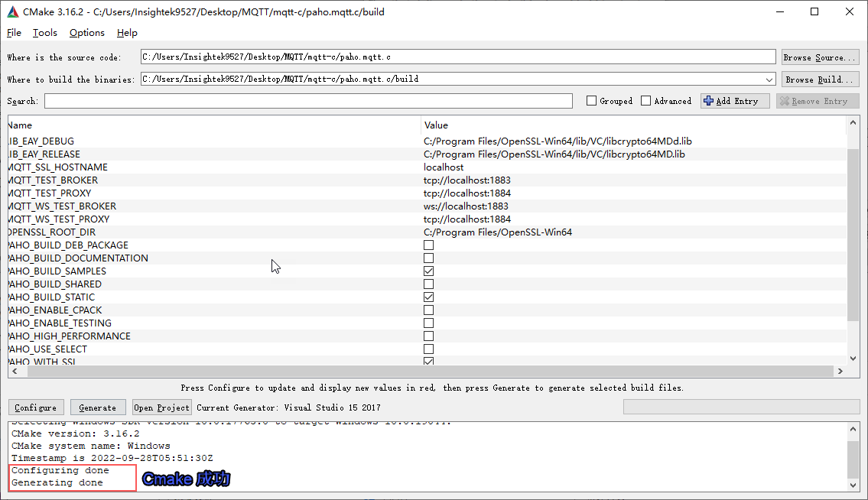
Task: Click the Add Entry button
Action: tap(735, 101)
